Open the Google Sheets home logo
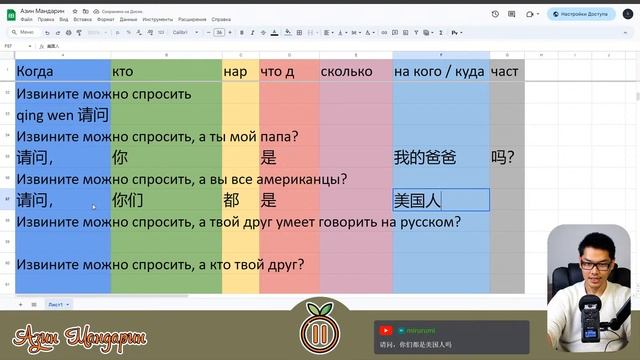 [x=11, y=15]
